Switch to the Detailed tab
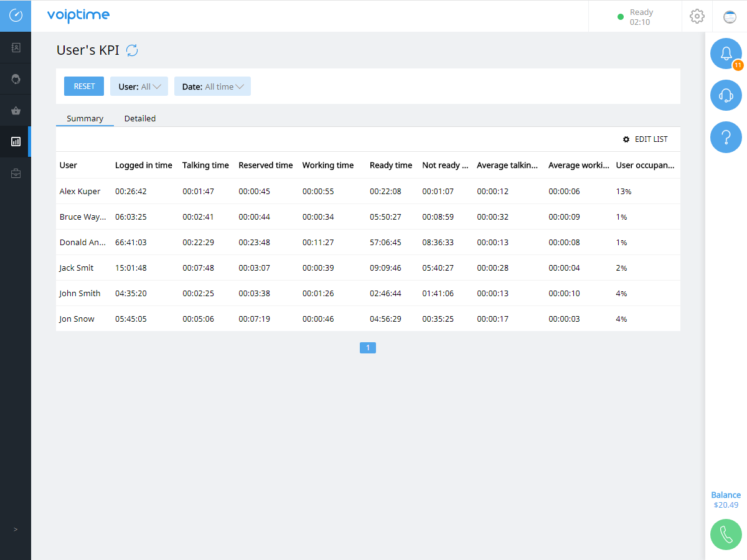Image resolution: width=747 pixels, height=560 pixels. coord(139,118)
